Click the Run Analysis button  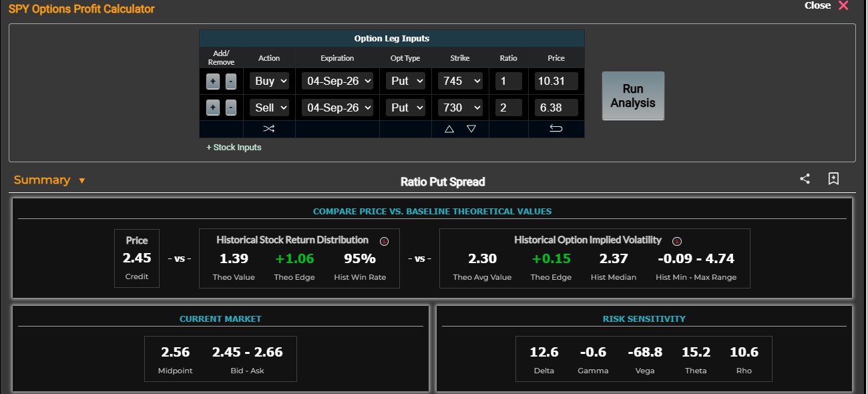pos(633,96)
